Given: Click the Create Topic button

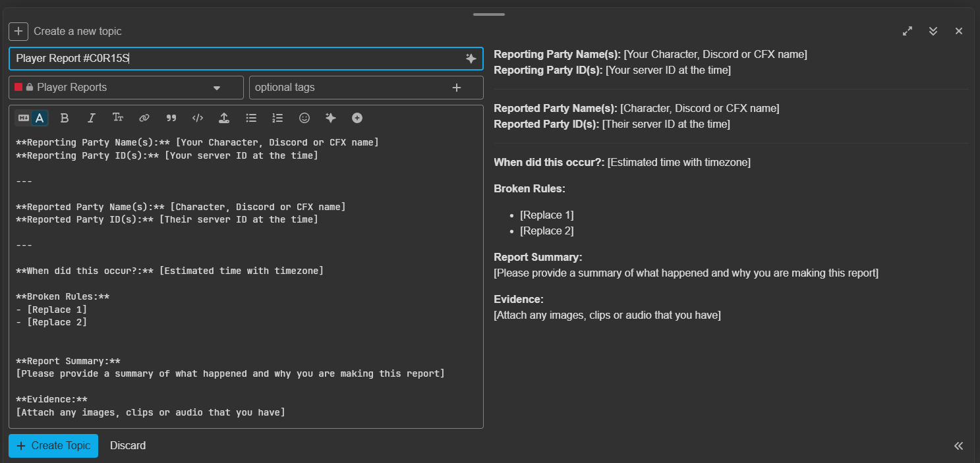Looking at the screenshot, I should click(53, 446).
